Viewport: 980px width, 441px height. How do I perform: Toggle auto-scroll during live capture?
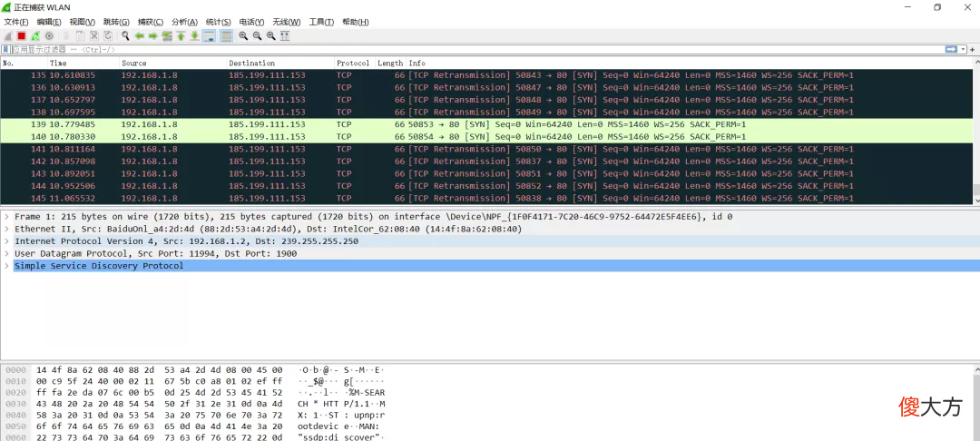coord(209,36)
